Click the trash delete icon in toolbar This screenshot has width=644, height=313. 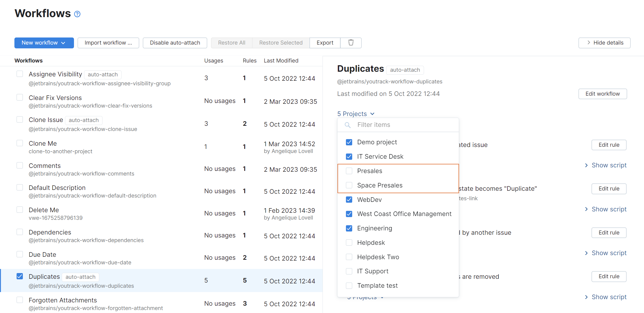[x=351, y=43]
